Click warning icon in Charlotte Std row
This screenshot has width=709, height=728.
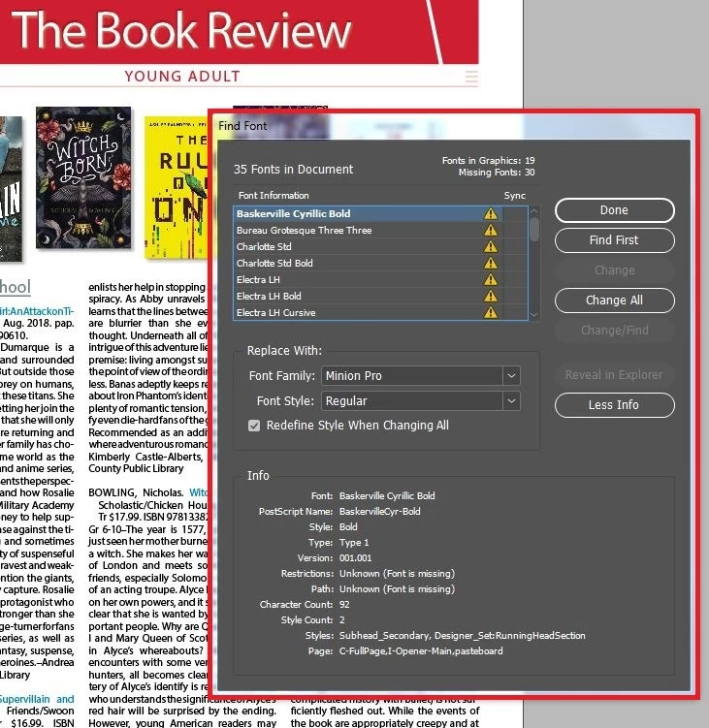[x=491, y=247]
